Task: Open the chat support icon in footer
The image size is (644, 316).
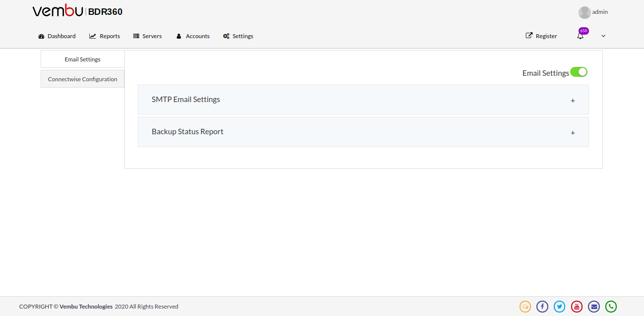Action: click(x=525, y=307)
